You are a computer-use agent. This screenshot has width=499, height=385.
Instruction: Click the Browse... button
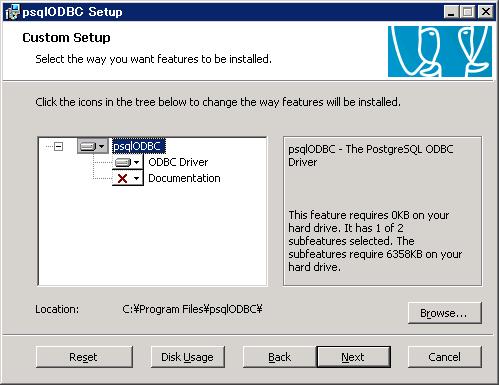[x=445, y=313]
